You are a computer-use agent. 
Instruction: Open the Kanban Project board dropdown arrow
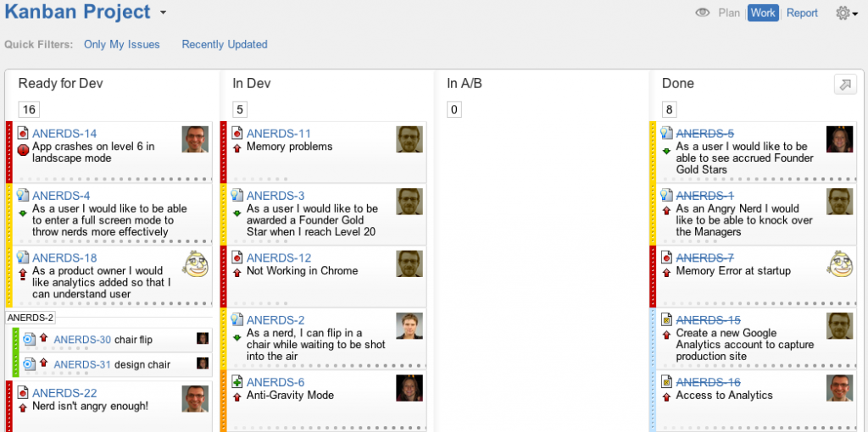pos(163,13)
